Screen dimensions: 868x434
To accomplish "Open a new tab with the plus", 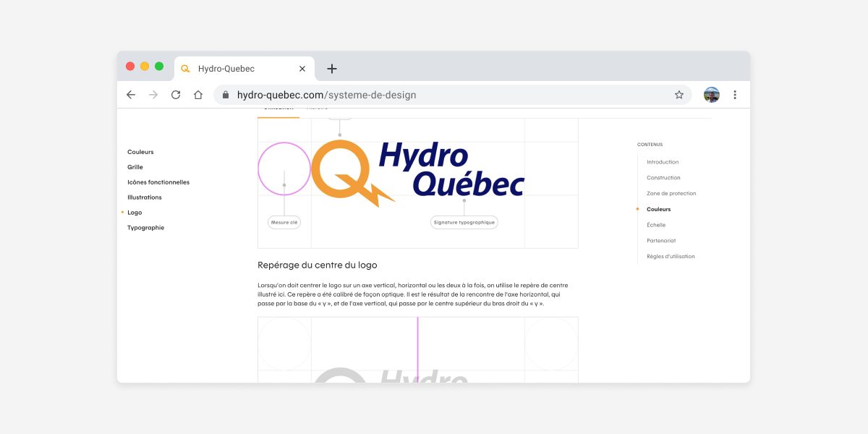I will (x=332, y=69).
